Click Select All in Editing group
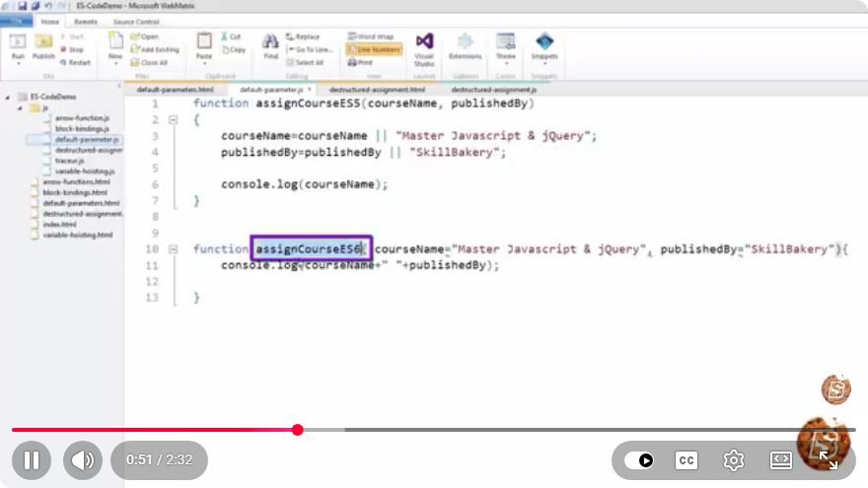 pos(305,62)
